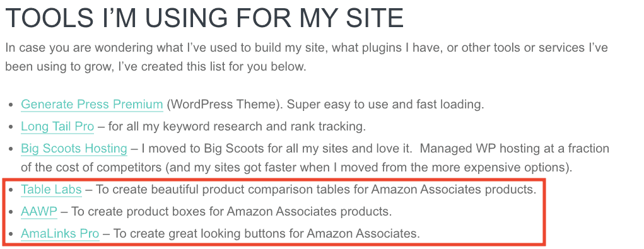Click the bullet before Long Tail Pro
Screen dimensions: 644x249
(x=11, y=127)
